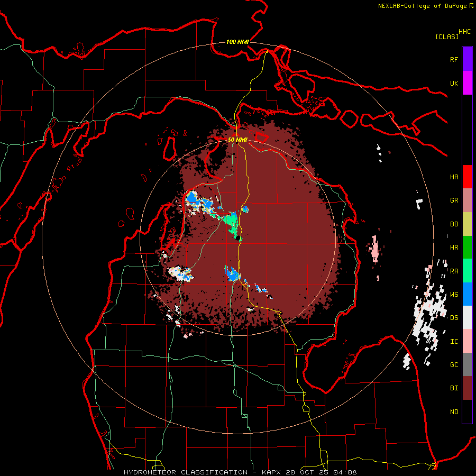The width and height of the screenshot is (476, 476).
Task: Click the HR legend label
Action: [x=454, y=248]
